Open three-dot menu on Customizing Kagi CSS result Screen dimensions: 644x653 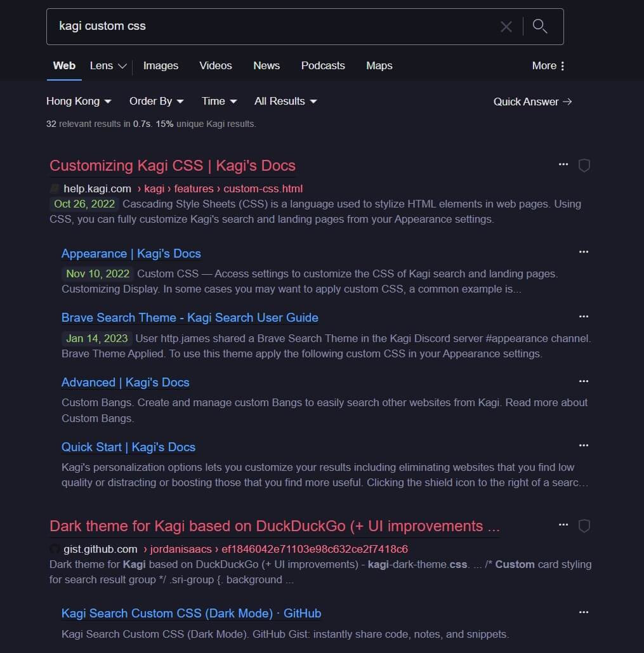coord(563,164)
